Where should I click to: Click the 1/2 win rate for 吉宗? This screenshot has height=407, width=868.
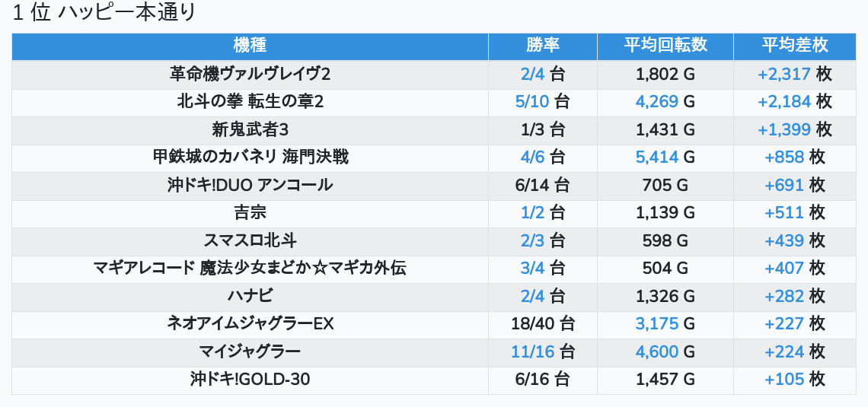(x=532, y=212)
